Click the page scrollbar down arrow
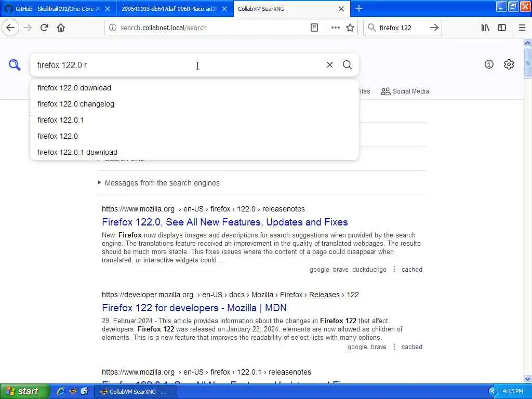 [x=527, y=379]
